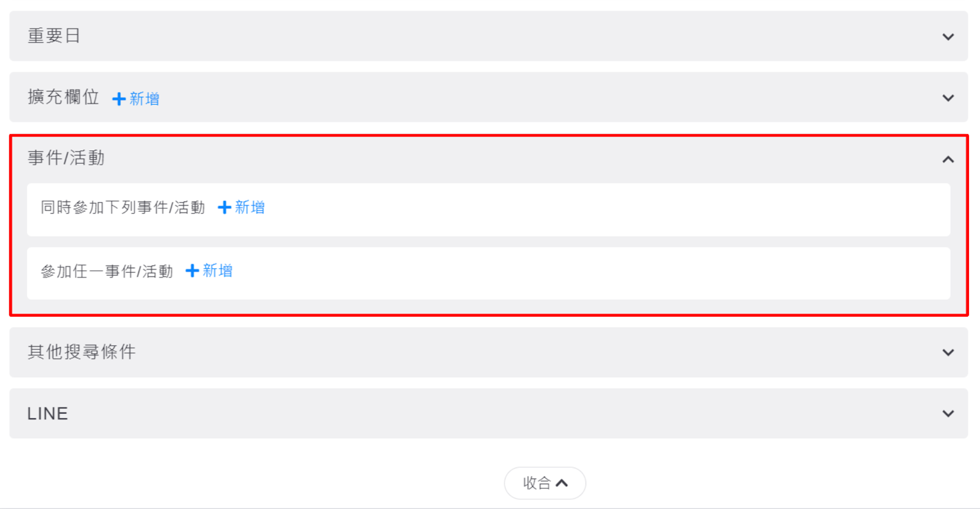The height and width of the screenshot is (509, 980).
Task: Click the 事件/活動 section title
Action: [x=66, y=158]
